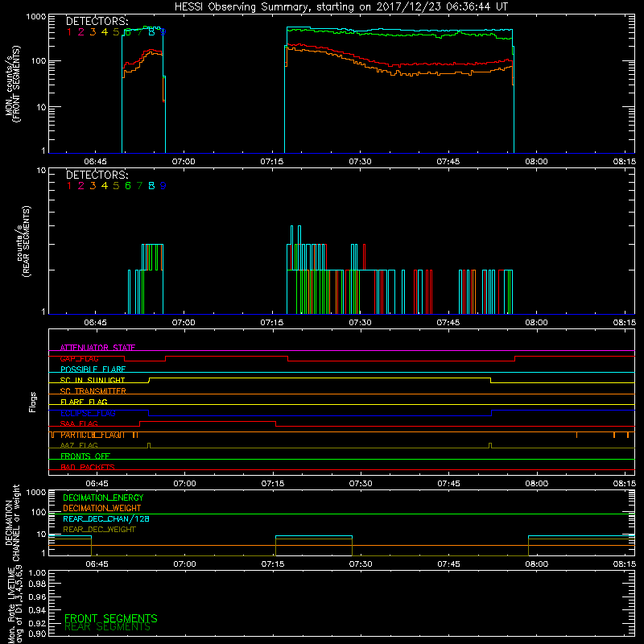Viewport: 644px width, 644px height.
Task: Click the REAR_DEC_CHAN/128 legend label
Action: [x=106, y=519]
